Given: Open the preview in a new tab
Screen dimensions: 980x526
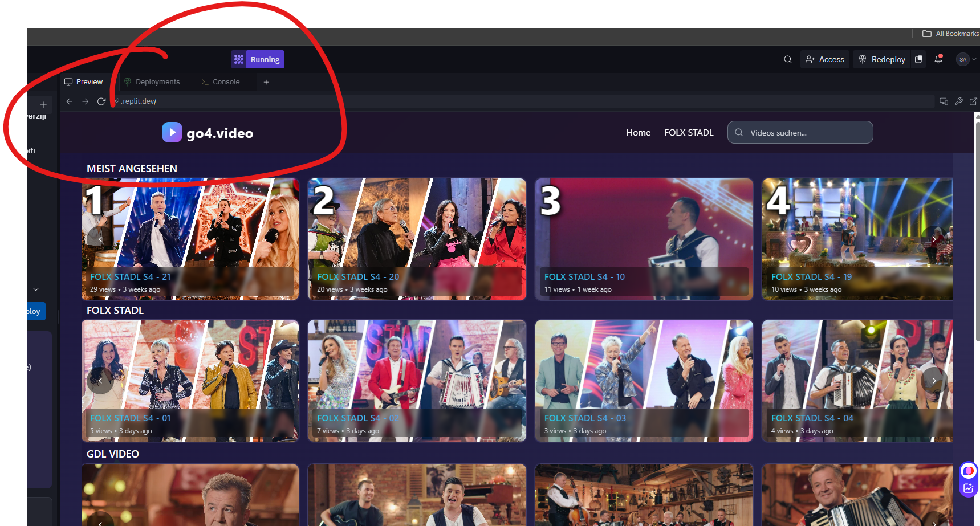Looking at the screenshot, I should point(974,101).
